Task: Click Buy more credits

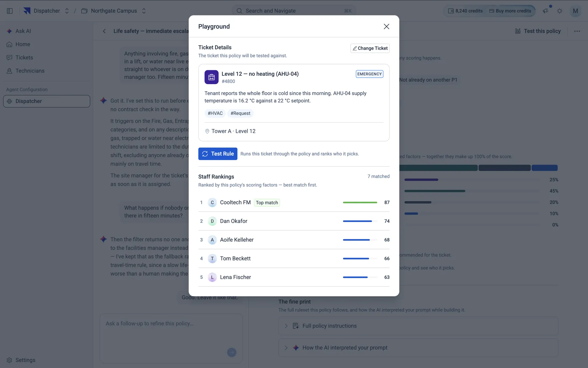Action: pos(510,11)
